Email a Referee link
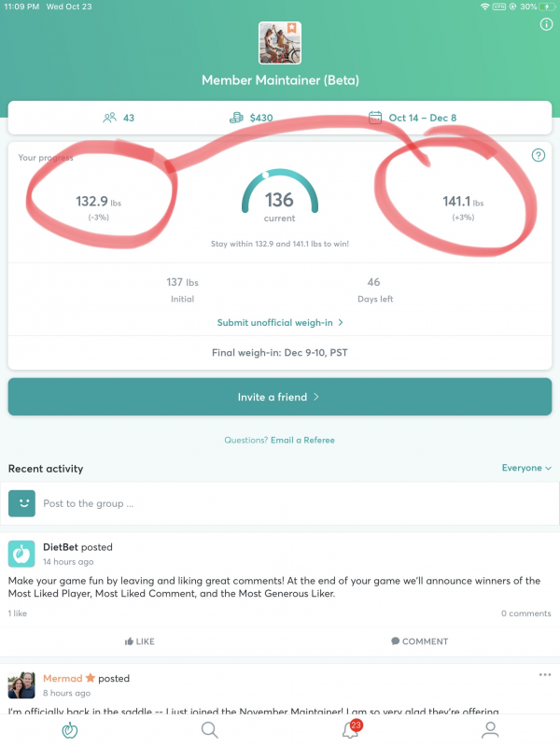The height and width of the screenshot is (747, 560). (x=302, y=440)
